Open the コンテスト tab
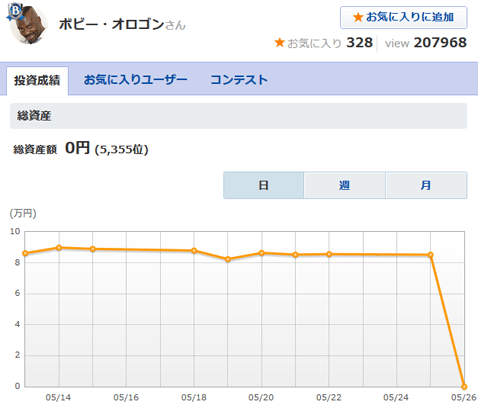This screenshot has width=478, height=408. coord(239,80)
